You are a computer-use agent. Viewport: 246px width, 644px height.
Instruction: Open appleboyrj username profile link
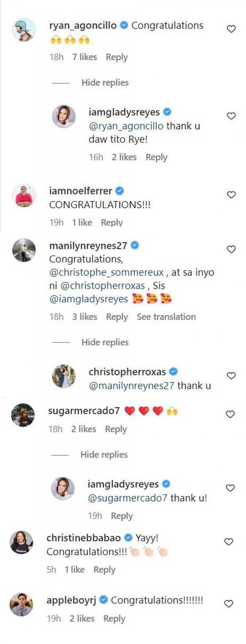coord(71,600)
